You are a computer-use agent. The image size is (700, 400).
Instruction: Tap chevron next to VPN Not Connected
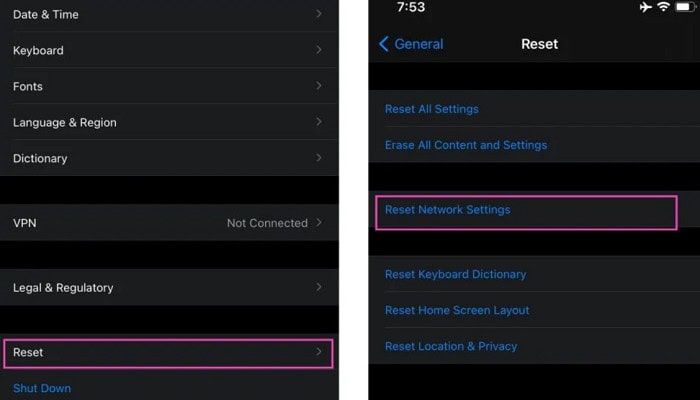pos(319,222)
